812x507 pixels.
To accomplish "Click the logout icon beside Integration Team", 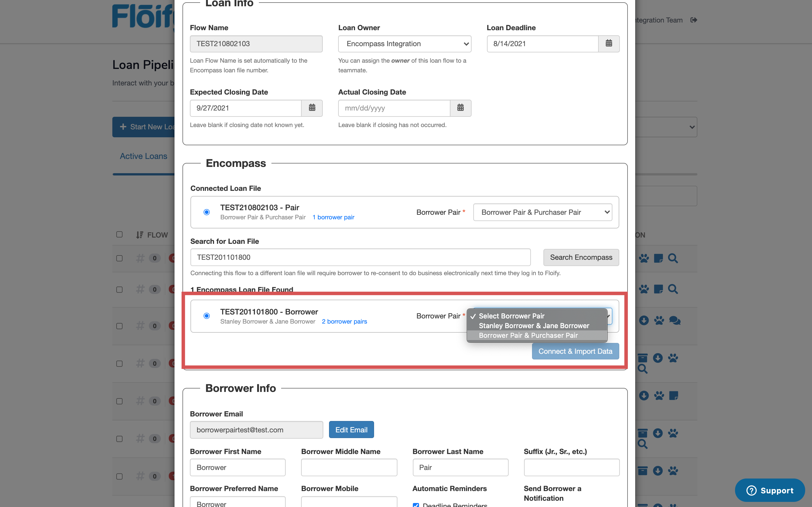I will (694, 20).
